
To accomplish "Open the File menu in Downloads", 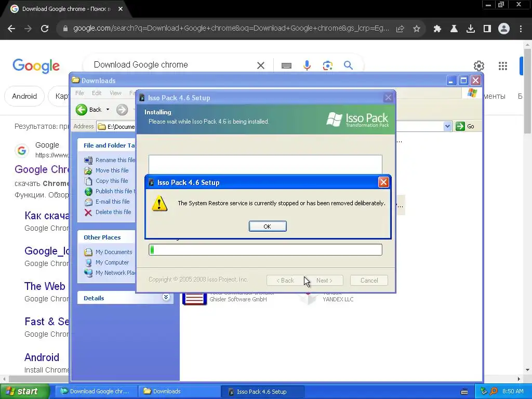I will click(79, 93).
